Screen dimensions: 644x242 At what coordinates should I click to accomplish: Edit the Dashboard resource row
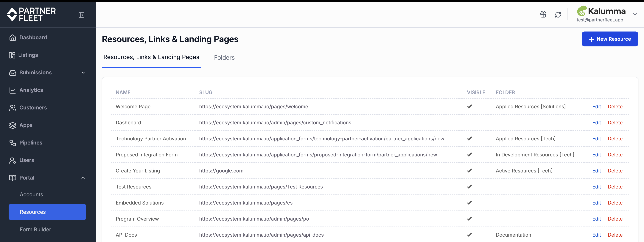point(596,123)
